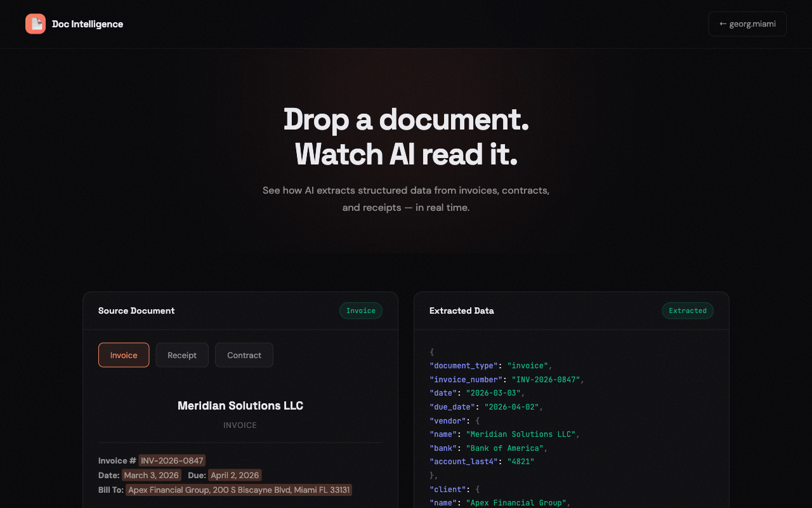812x508 pixels.
Task: Switch to the Receipt document type
Action: [x=182, y=355]
